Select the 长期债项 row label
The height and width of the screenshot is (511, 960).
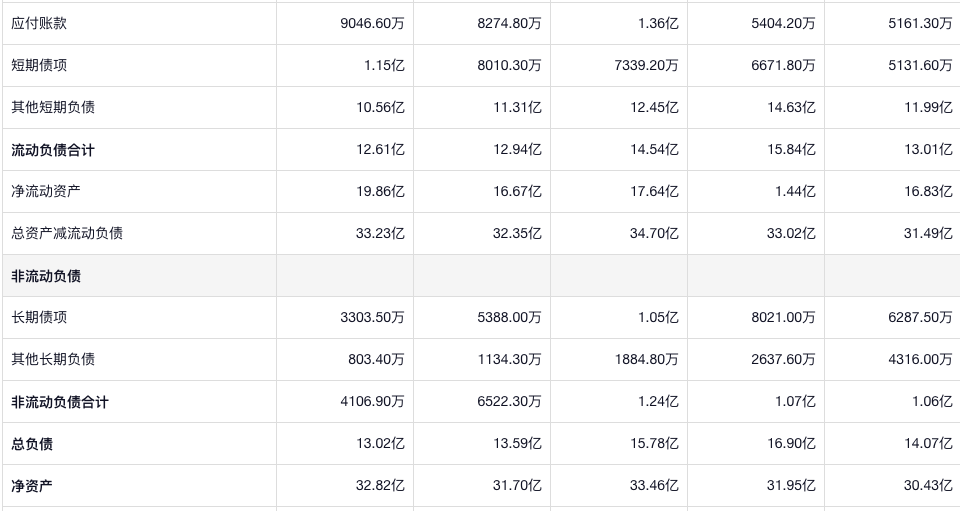[x=39, y=317]
